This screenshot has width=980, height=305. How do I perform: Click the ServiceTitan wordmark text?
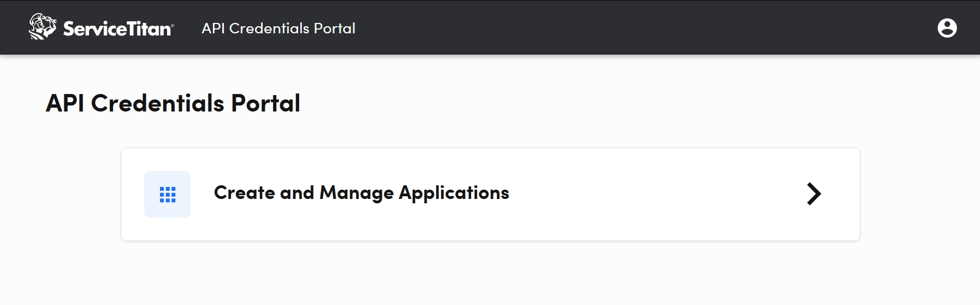(117, 28)
